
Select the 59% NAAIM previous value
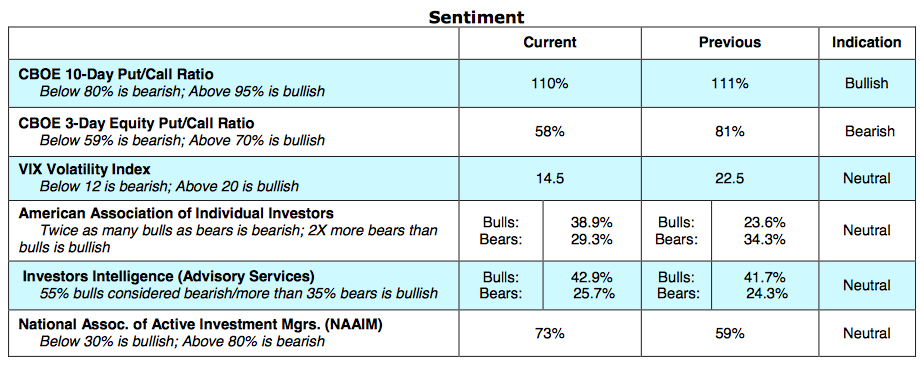[730, 334]
